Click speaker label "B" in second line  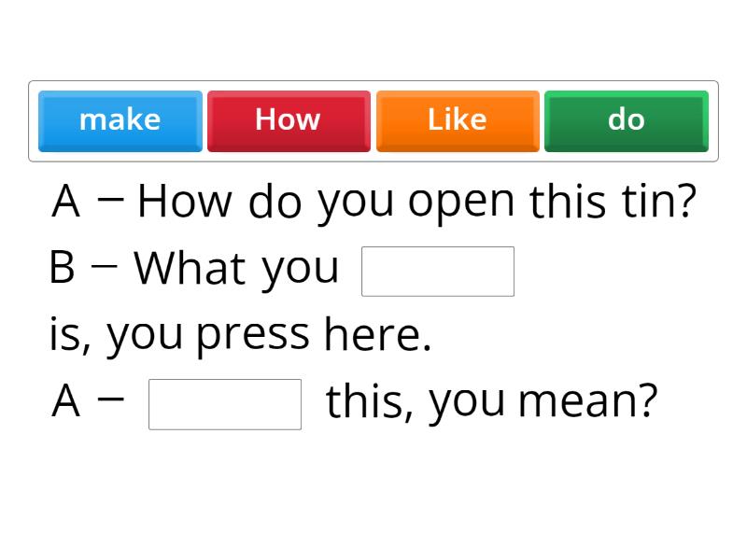62,268
